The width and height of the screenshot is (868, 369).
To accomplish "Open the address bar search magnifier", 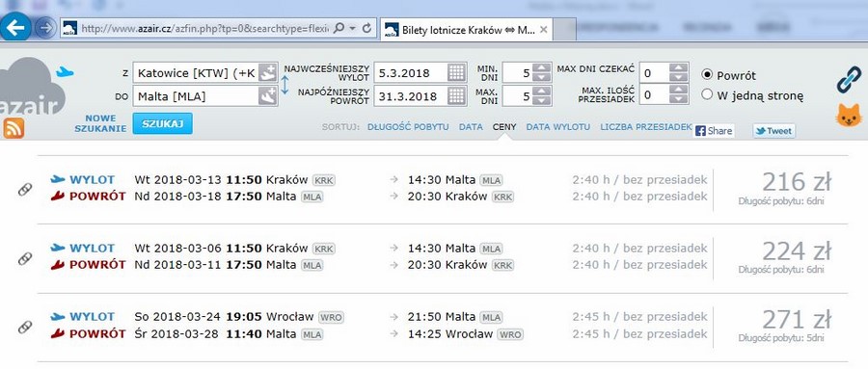I will [x=339, y=28].
